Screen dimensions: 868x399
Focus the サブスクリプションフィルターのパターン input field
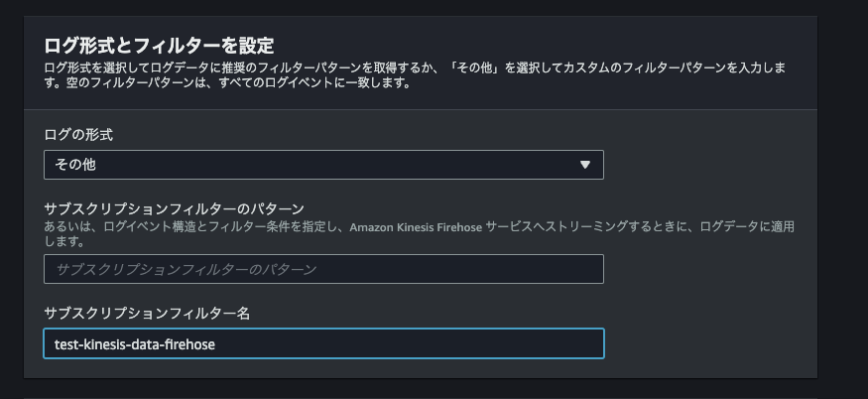(323, 269)
